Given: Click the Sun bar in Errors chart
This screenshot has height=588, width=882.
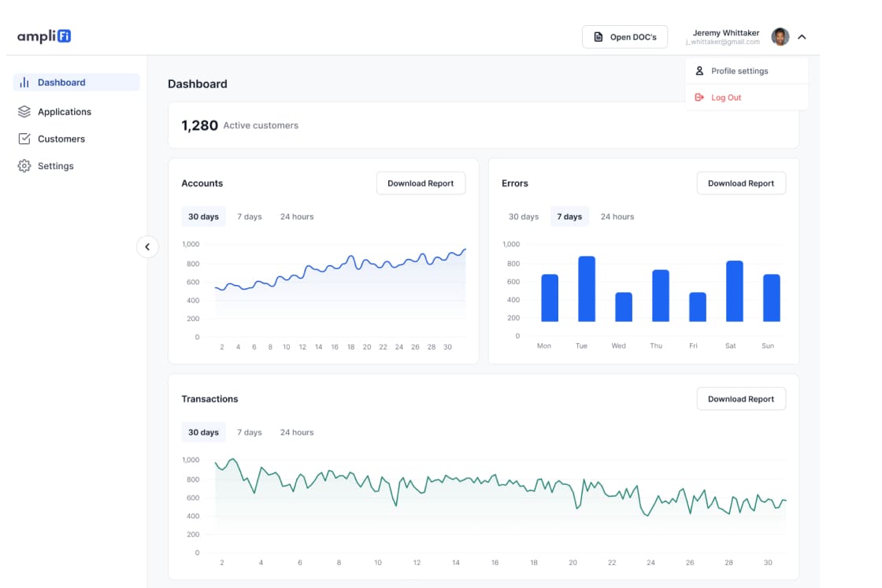Looking at the screenshot, I should pyautogui.click(x=771, y=298).
